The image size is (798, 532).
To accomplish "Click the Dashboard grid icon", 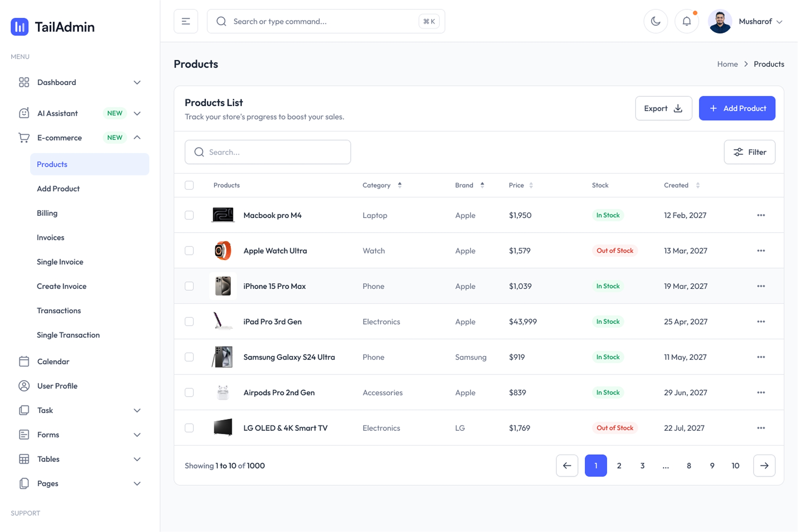I will pos(24,82).
